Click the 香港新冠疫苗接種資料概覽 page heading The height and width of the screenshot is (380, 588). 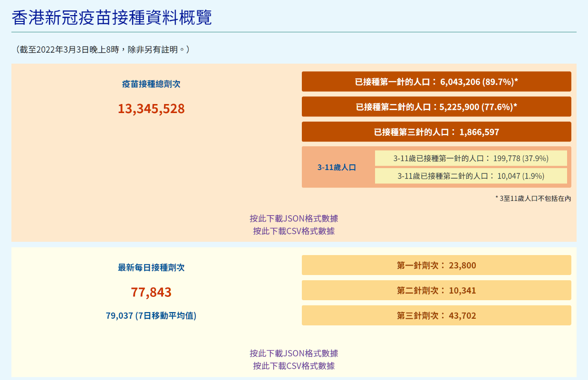pos(112,17)
